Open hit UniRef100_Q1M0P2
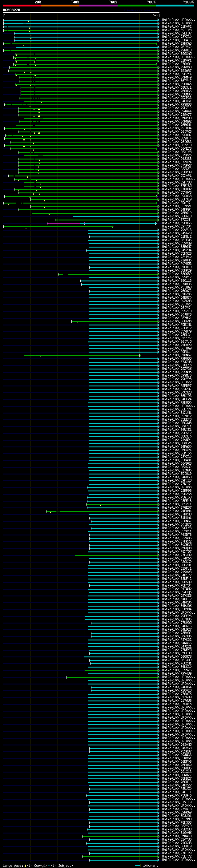 click(177, 26)
